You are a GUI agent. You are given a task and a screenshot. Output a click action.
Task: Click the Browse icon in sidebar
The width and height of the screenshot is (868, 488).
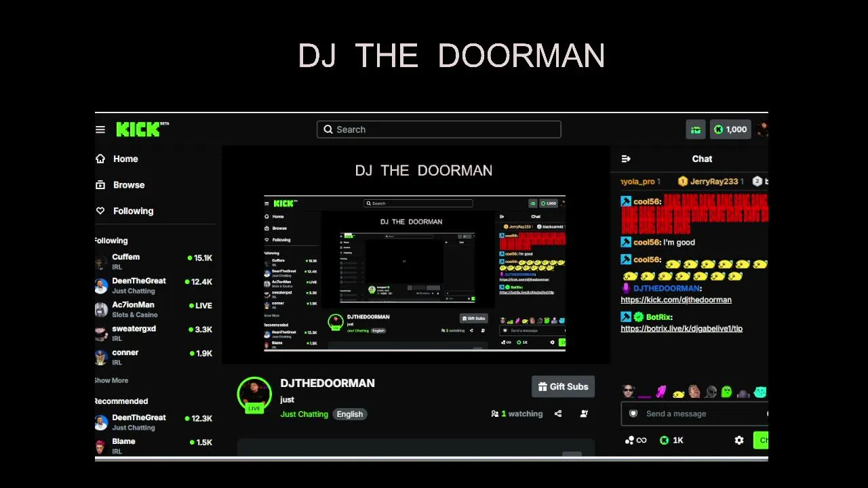[x=100, y=185]
